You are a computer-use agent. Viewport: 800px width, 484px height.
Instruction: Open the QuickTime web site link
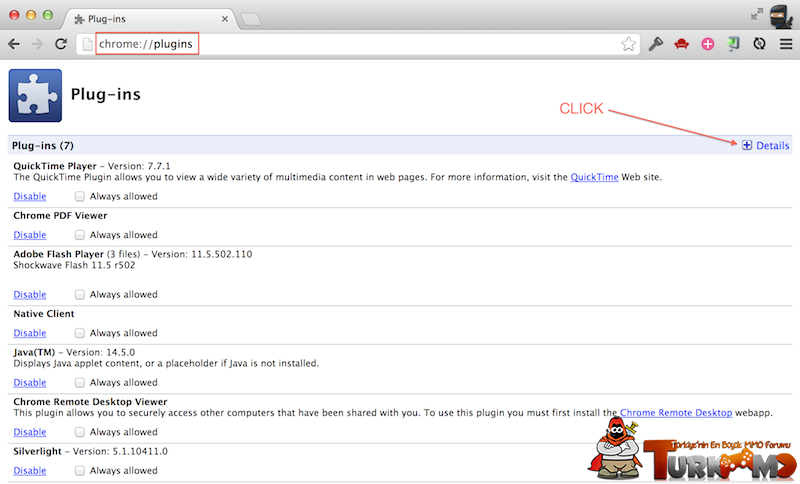pos(594,177)
